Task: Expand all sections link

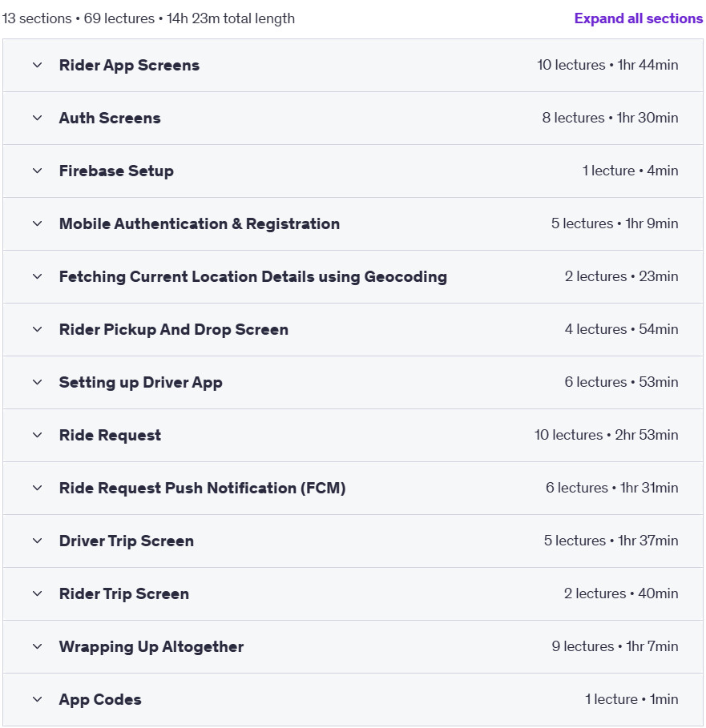Action: (638, 18)
